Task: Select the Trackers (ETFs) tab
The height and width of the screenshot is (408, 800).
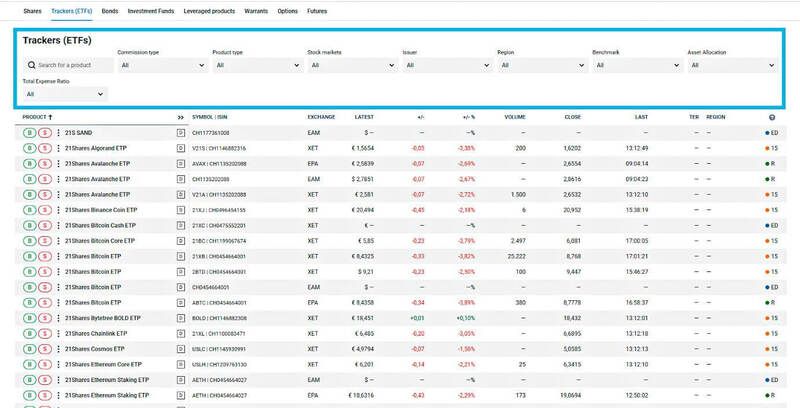Action: coord(71,11)
